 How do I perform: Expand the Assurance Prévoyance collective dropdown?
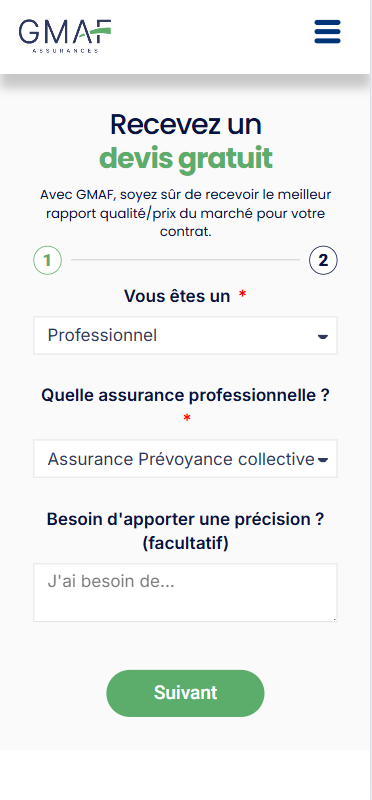point(185,459)
